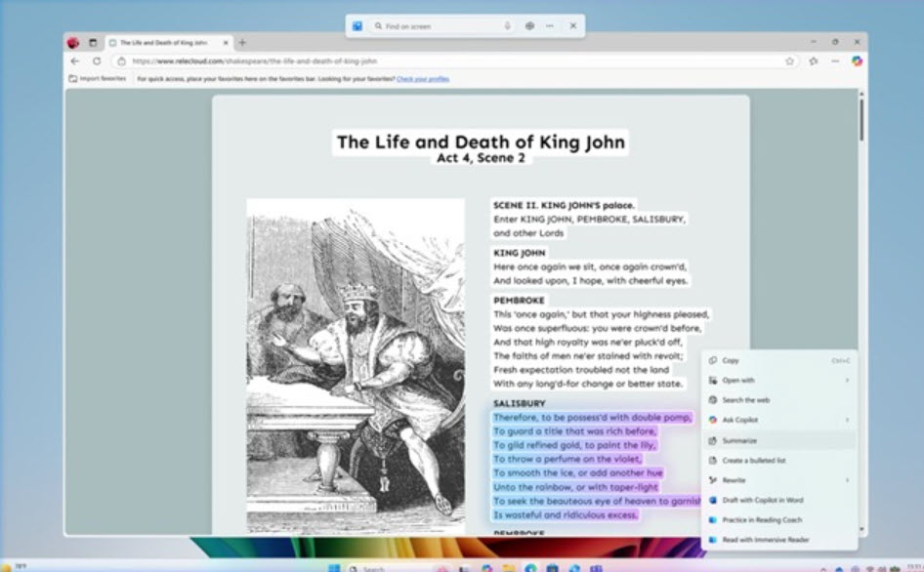The image size is (924, 572).
Task: Click the SALISBURY speaker name
Action: coord(520,403)
